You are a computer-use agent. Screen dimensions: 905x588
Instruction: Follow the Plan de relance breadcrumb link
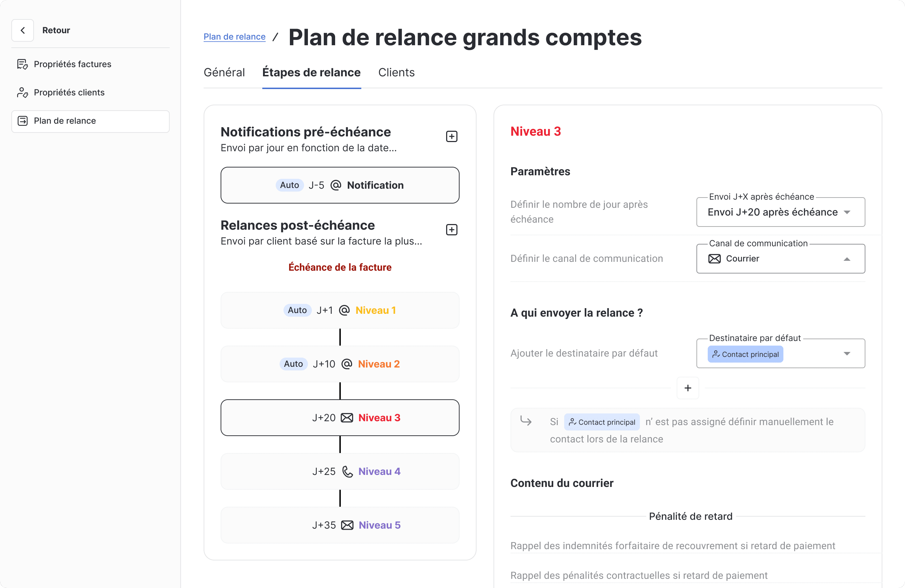[x=234, y=37]
